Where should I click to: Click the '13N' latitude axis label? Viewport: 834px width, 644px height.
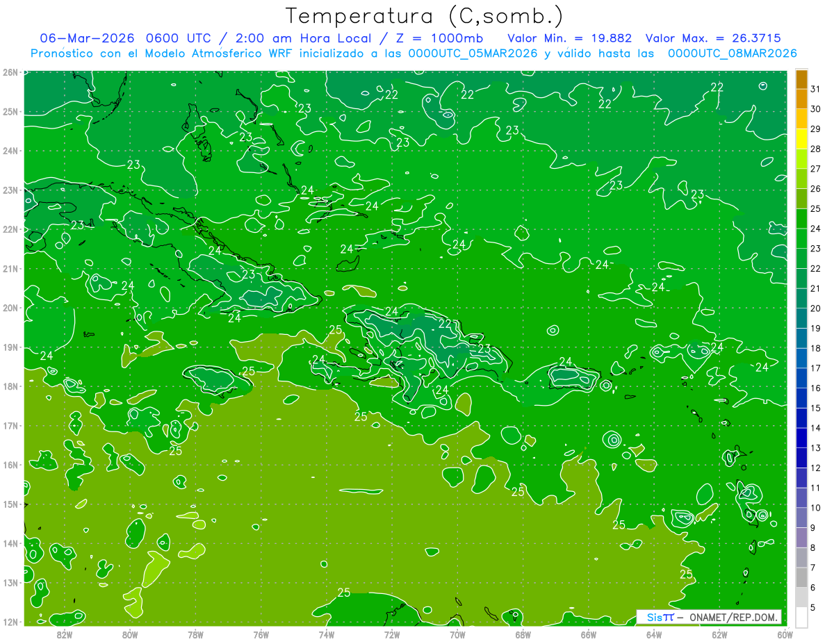pos(10,582)
